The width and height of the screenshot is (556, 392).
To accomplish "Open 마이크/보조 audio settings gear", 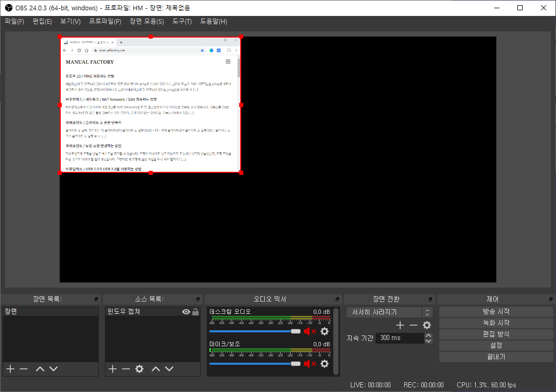I will [x=325, y=364].
